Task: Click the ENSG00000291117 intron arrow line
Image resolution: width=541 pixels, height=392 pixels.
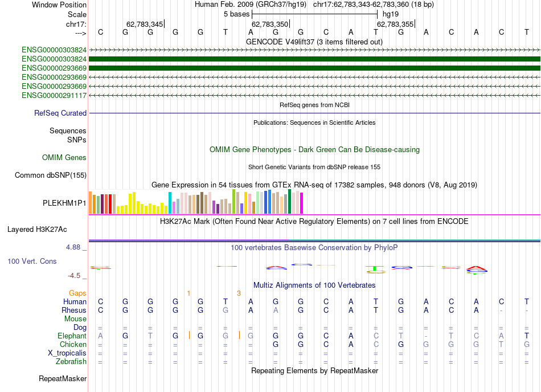Action: coord(314,95)
